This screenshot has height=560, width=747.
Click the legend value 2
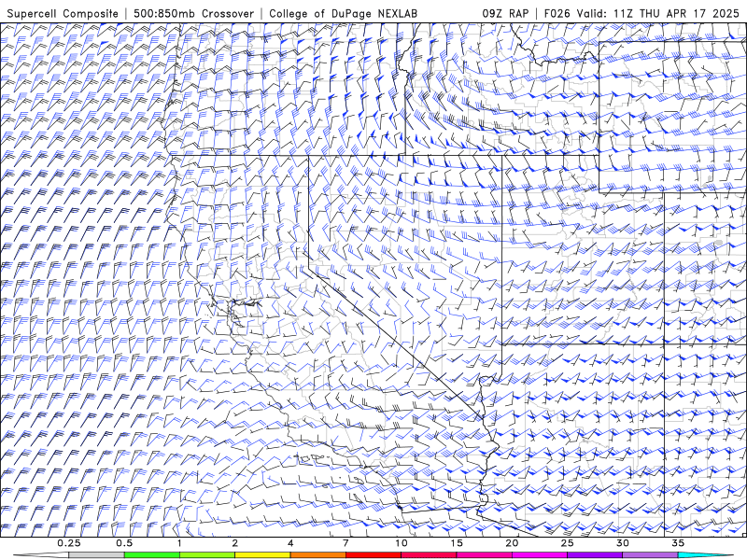click(x=235, y=543)
